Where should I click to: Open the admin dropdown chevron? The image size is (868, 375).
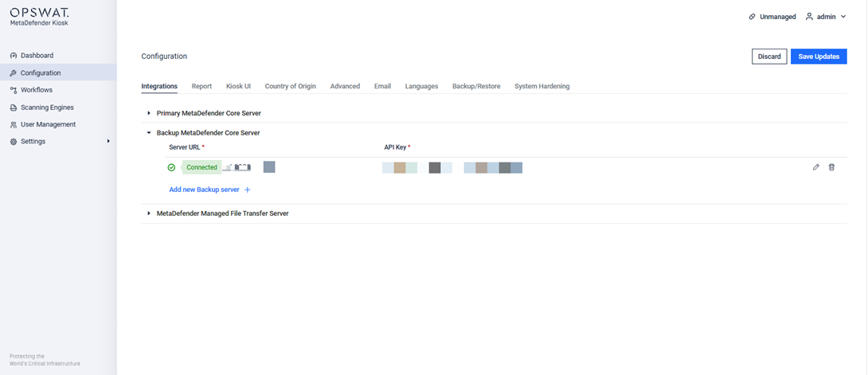(843, 17)
